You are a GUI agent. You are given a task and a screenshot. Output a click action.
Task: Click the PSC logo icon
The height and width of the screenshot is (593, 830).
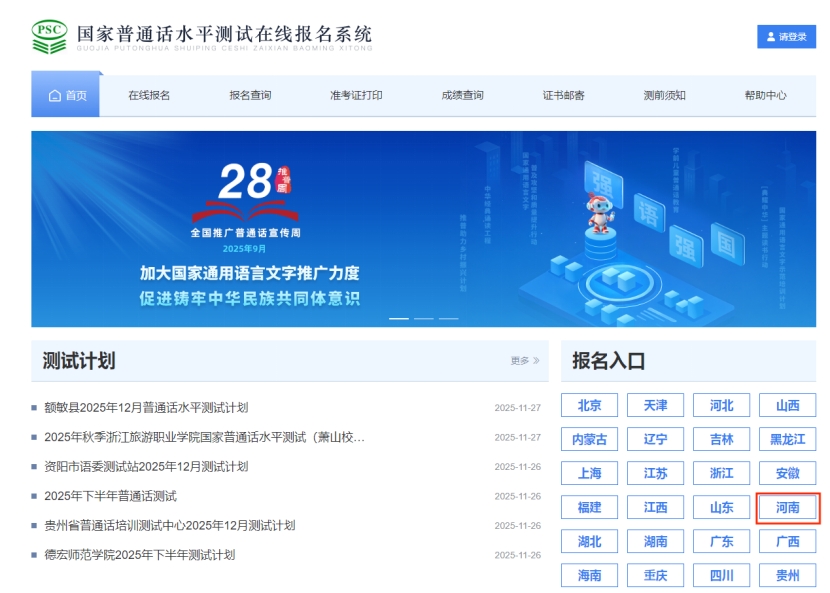point(49,35)
